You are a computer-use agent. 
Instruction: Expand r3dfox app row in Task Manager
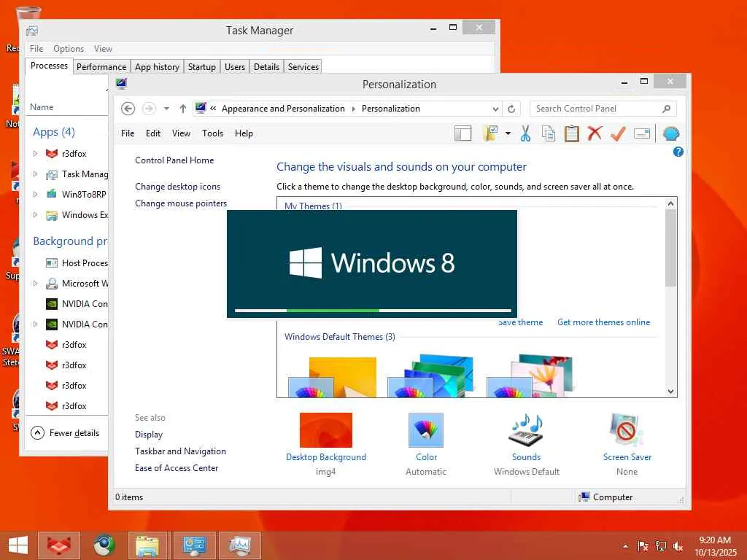click(x=35, y=154)
